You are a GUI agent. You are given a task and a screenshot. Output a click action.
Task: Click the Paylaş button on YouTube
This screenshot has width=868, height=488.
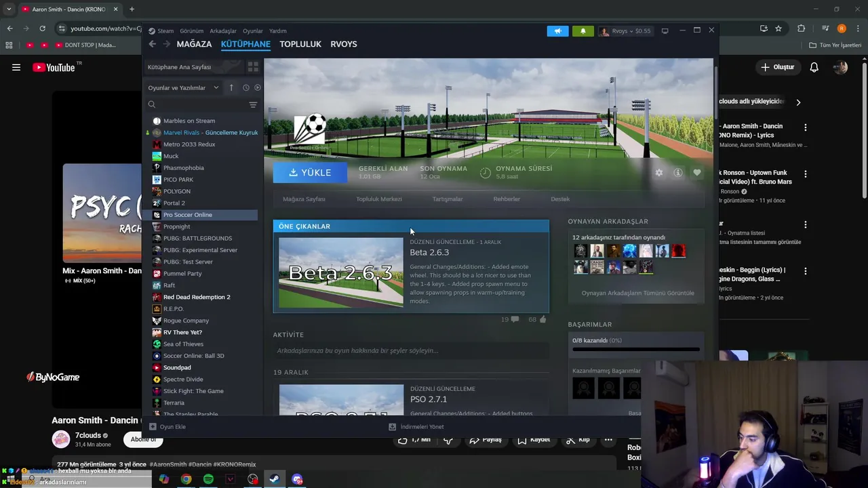coord(486,440)
